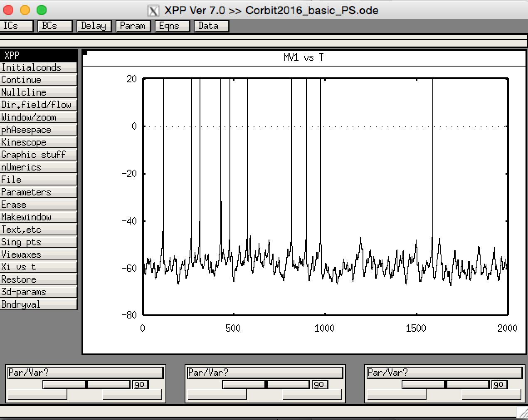The height and width of the screenshot is (420, 528).
Task: Click the window resize grip at bottom right
Action: tap(523, 413)
